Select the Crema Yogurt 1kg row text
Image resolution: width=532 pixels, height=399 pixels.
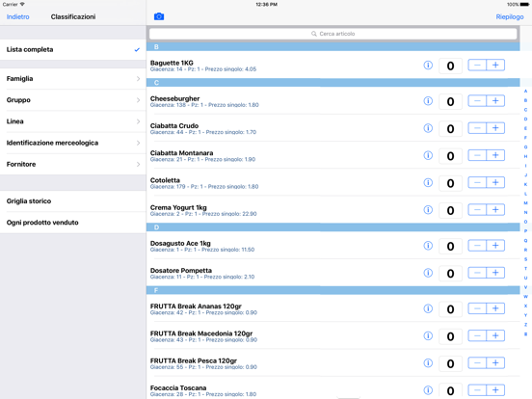[x=203, y=210]
